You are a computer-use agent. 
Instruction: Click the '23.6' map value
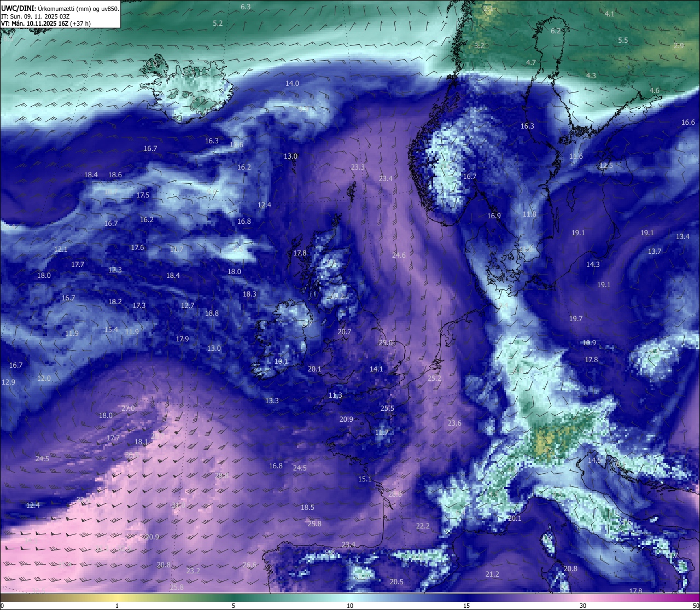(x=454, y=423)
